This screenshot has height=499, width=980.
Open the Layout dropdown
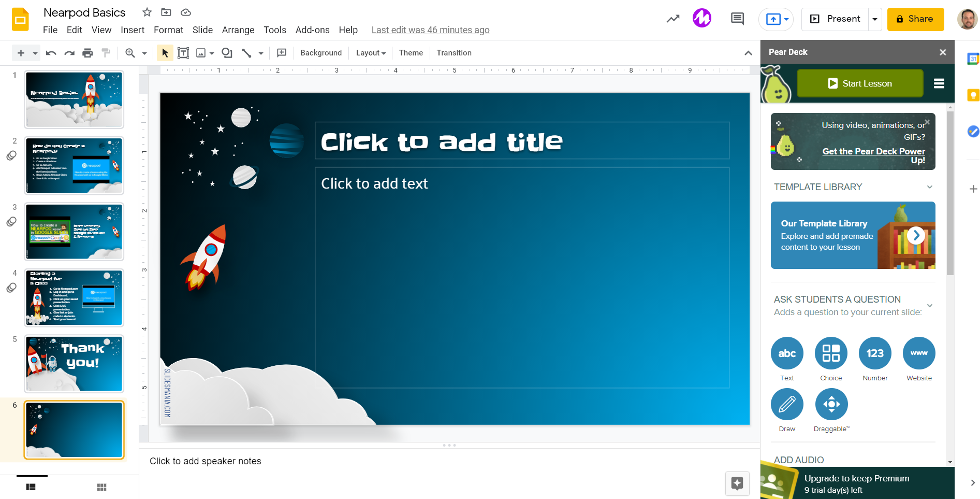click(x=371, y=53)
